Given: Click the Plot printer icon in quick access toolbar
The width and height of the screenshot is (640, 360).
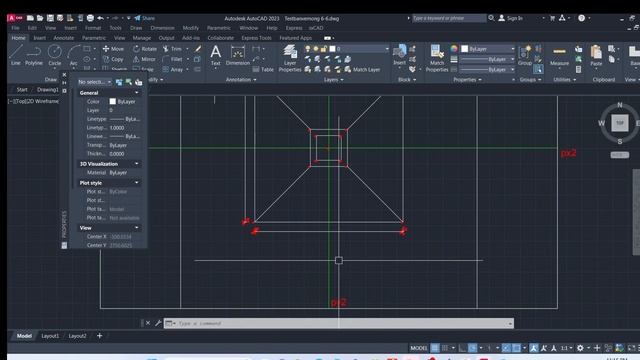Looking at the screenshot, I should [x=91, y=18].
